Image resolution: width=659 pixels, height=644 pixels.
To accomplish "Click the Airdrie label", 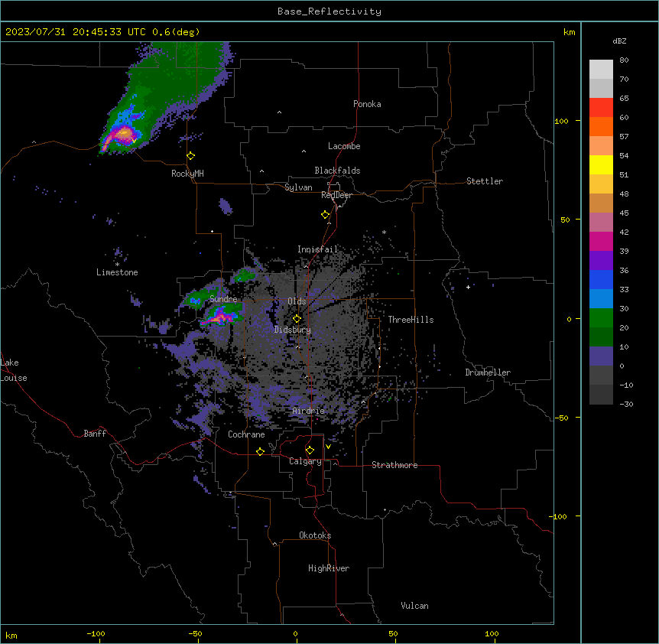I will (308, 411).
